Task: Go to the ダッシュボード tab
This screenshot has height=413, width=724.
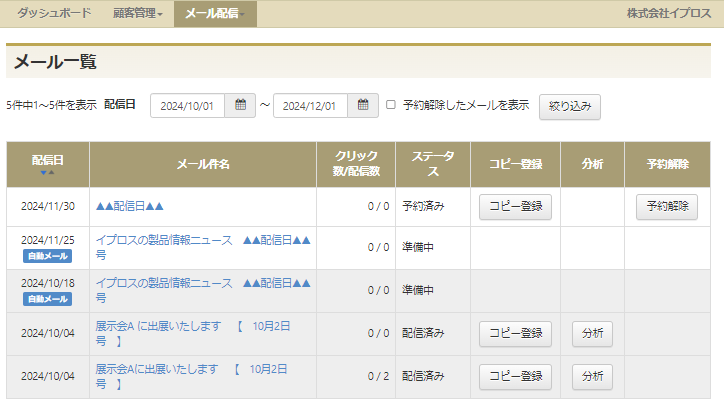Action: click(54, 14)
